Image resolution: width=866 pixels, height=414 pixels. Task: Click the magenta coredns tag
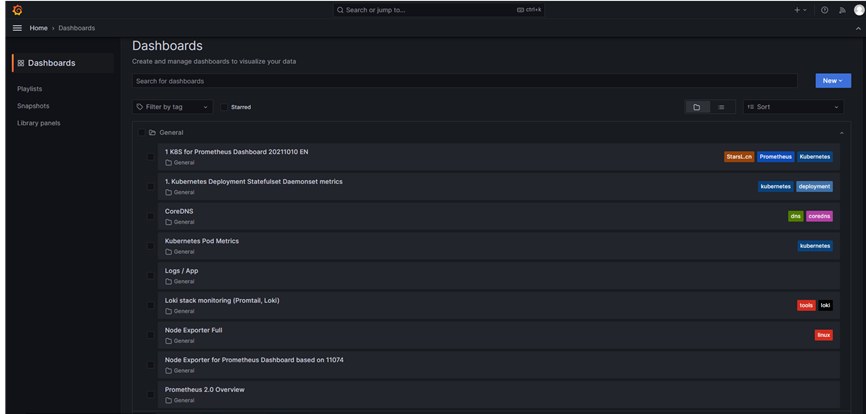[x=819, y=216]
